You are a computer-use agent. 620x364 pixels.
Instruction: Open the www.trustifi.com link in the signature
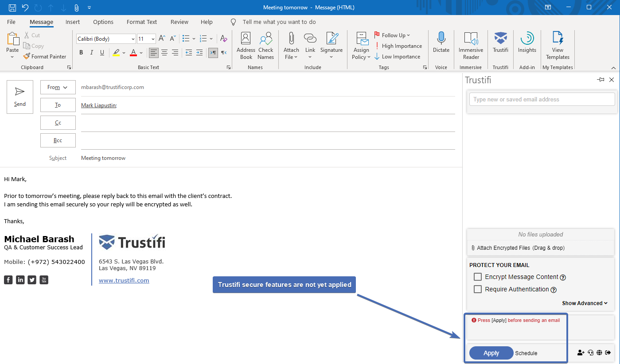coord(124,280)
